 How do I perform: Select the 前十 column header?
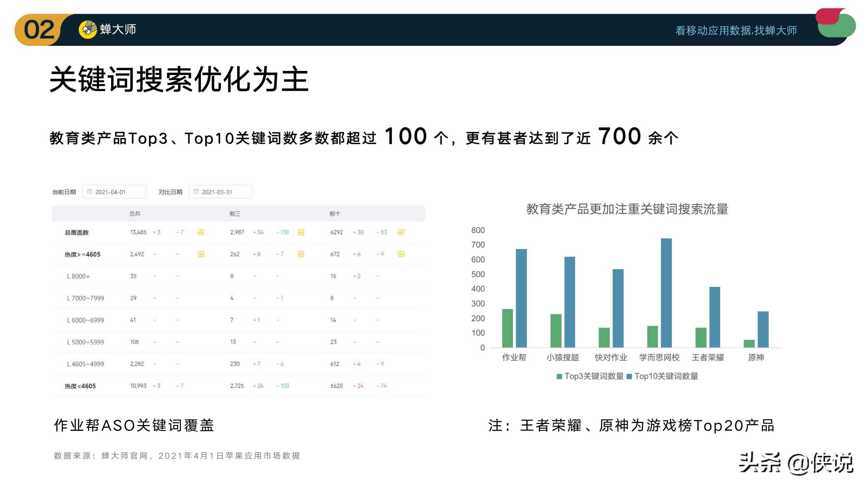[335, 213]
